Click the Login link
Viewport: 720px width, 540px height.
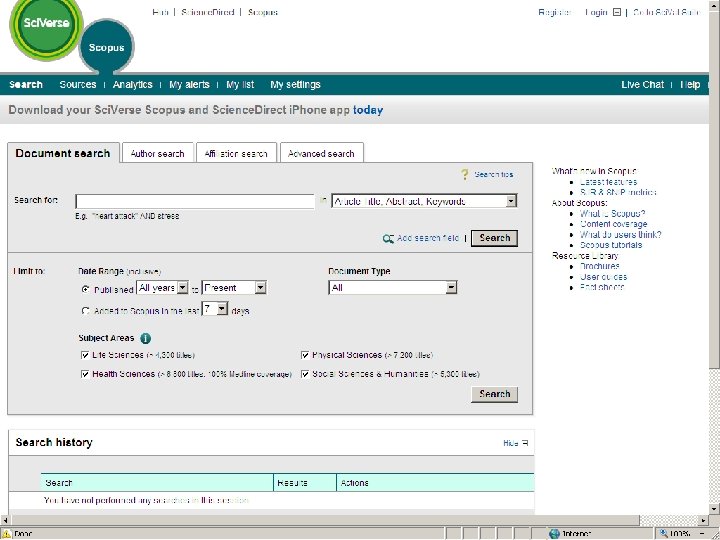coord(596,12)
